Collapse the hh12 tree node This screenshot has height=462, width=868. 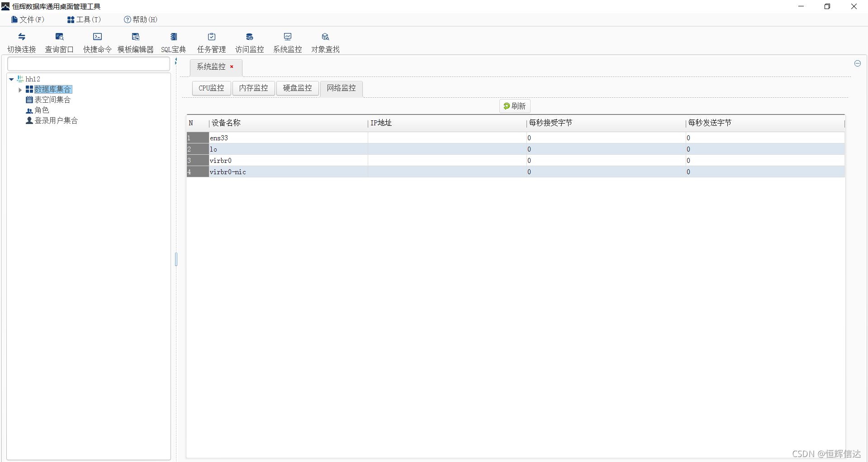(x=11, y=79)
